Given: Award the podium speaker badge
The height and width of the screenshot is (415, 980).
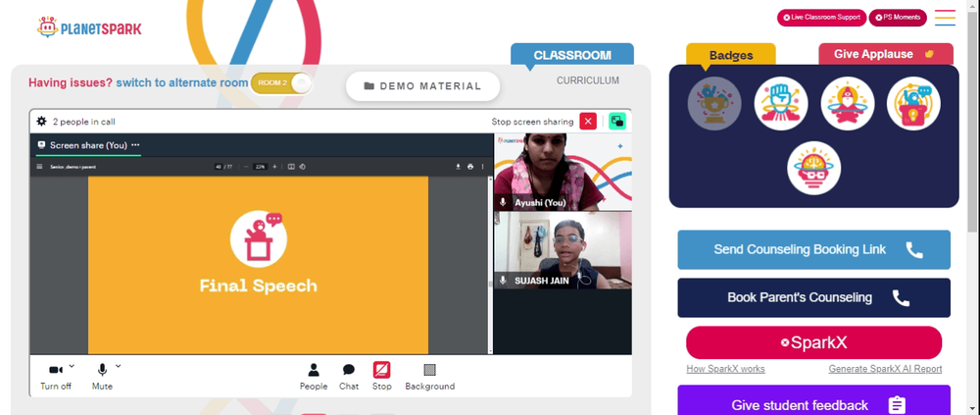Looking at the screenshot, I should pyautogui.click(x=913, y=103).
